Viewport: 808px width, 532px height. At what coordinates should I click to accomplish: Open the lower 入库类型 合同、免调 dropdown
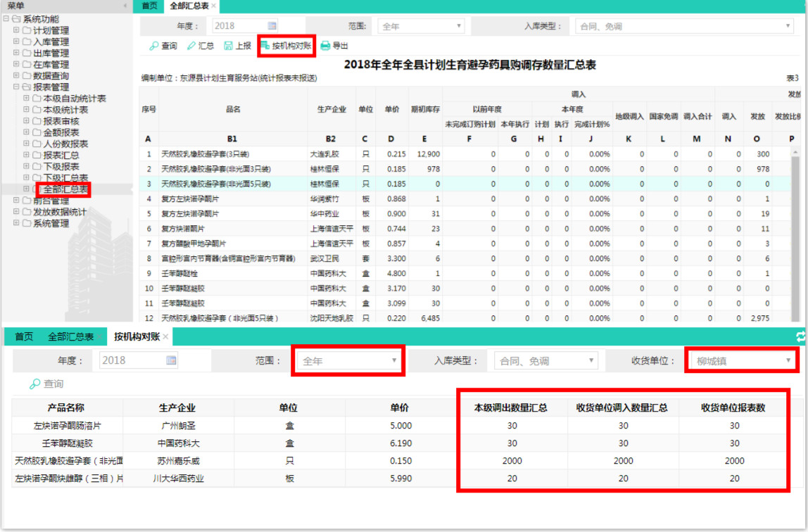tap(545, 360)
